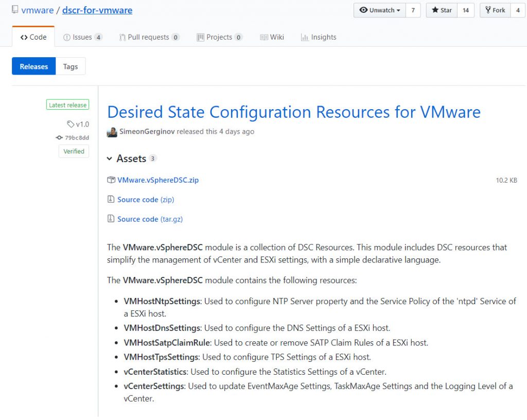Click the VMHostNtpSettings resource name
Viewport: 527px width, 420px height.
(162, 301)
